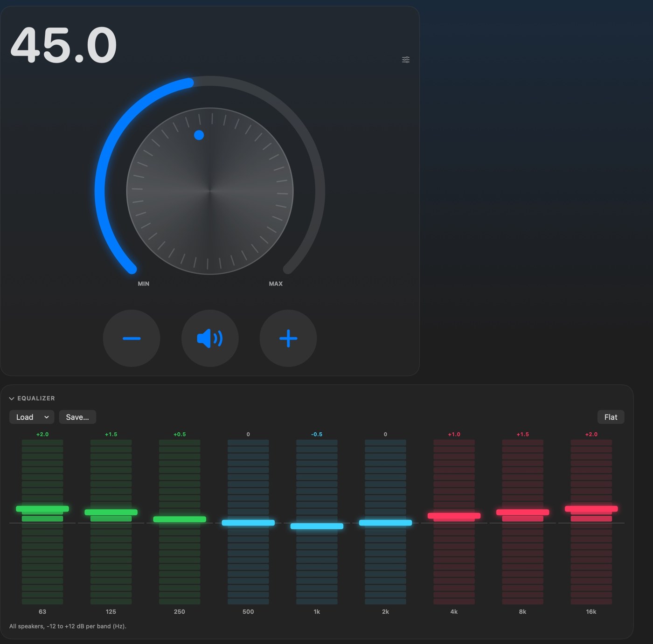Click the MIN label under the dial
This screenshot has width=653, height=644.
pos(144,284)
